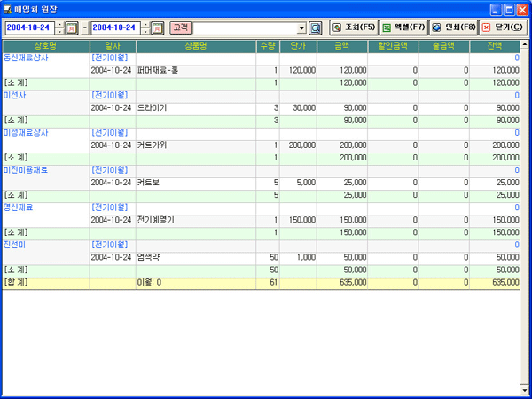Click the date cell in 전기예열기 row
The image size is (532, 399).
(112, 220)
